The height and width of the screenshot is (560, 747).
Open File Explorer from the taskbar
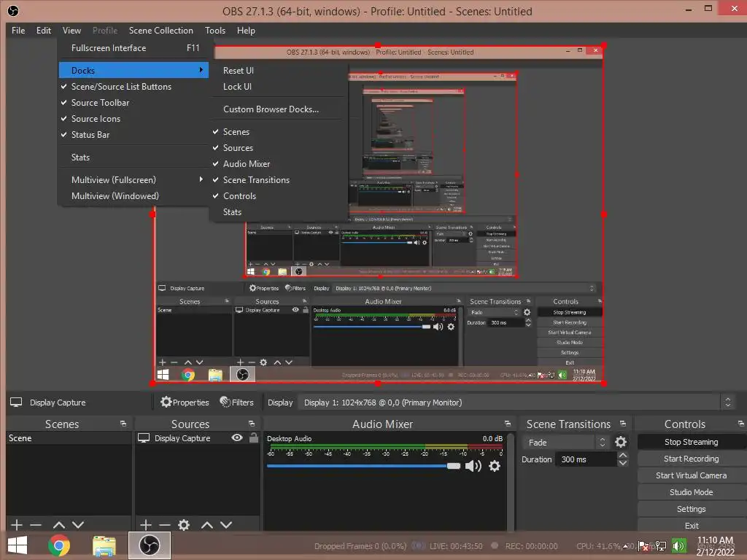tap(104, 545)
